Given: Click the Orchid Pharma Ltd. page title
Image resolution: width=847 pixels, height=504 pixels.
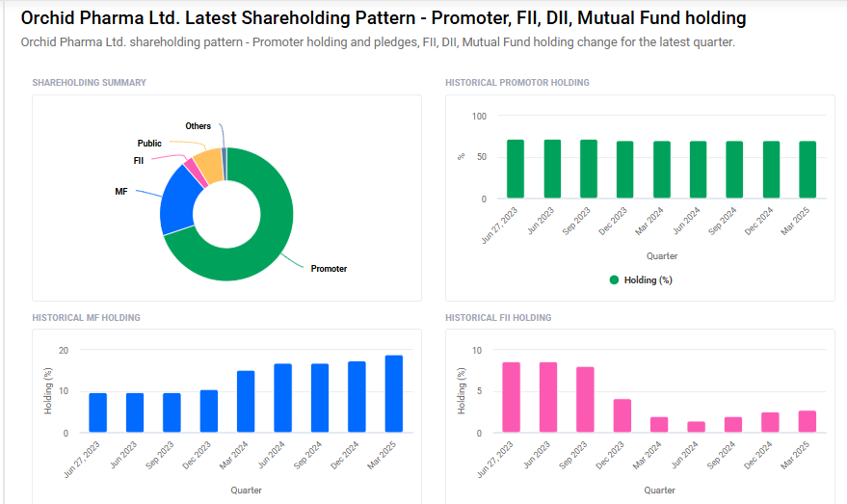Looking at the screenshot, I should pos(384,17).
